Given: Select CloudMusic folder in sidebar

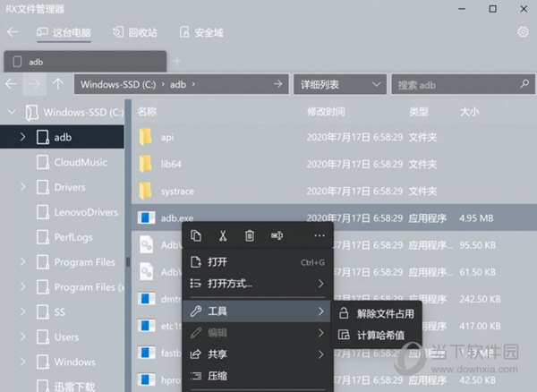Looking at the screenshot, I should [x=79, y=162].
